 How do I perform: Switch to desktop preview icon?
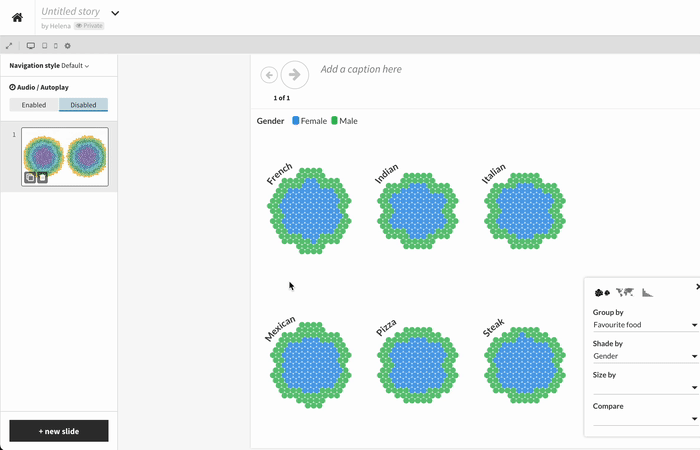click(30, 46)
